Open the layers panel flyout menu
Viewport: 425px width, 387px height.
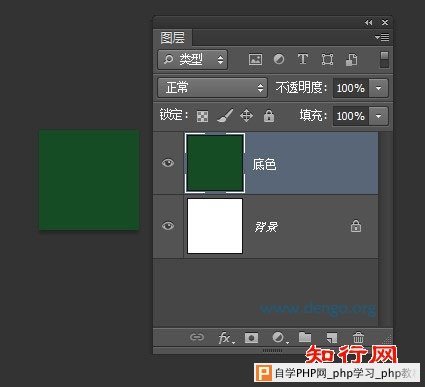click(382, 37)
